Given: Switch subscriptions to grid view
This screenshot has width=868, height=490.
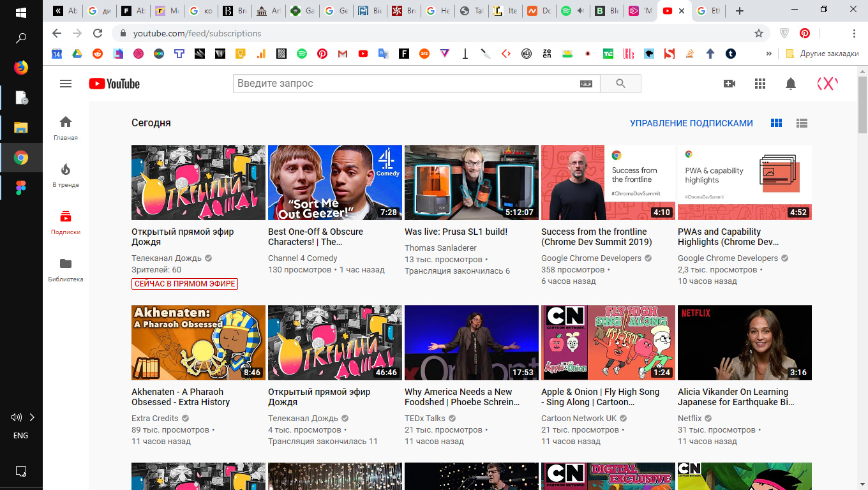Looking at the screenshot, I should click(x=776, y=123).
